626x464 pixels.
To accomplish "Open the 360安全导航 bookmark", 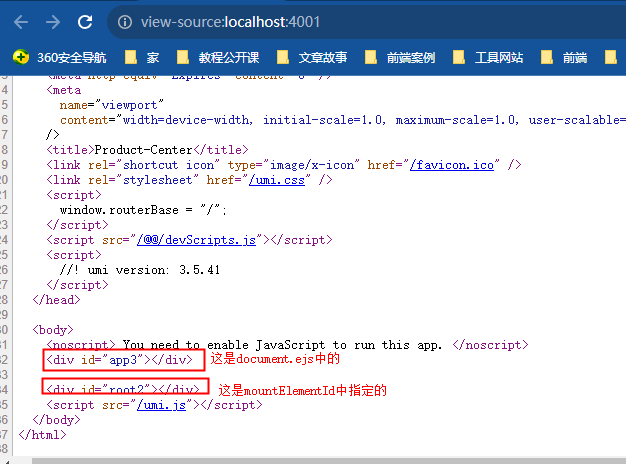I will point(59,58).
